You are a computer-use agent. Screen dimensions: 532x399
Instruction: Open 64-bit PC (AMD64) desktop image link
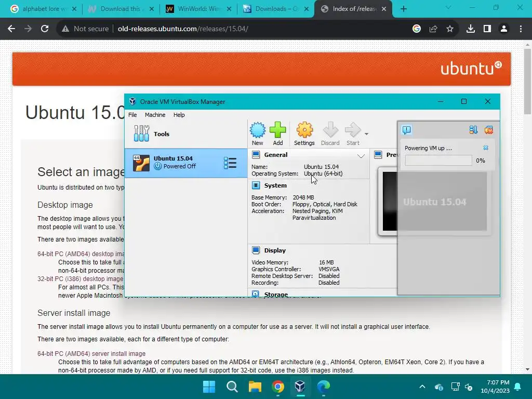pyautogui.click(x=81, y=254)
